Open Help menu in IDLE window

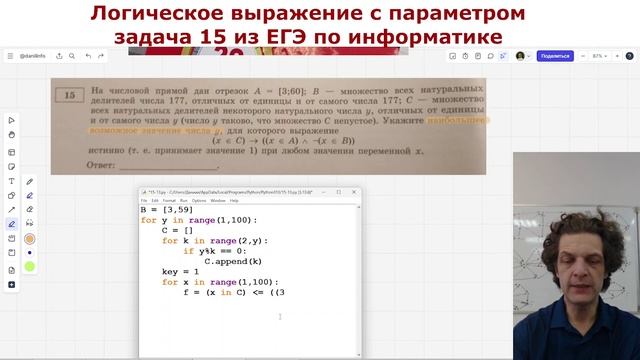[x=234, y=201]
